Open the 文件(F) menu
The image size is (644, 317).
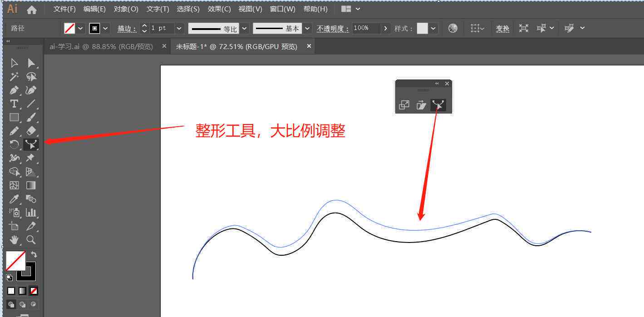pos(64,9)
